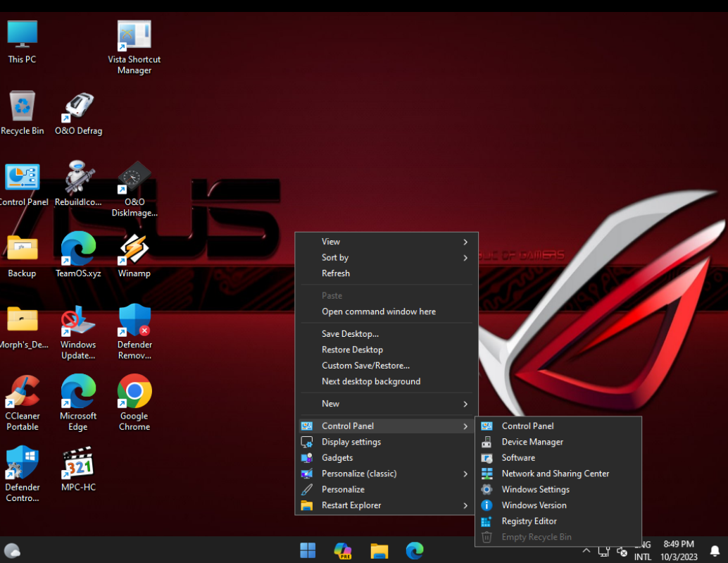Open Software from submenu
728x563 pixels.
point(558,457)
